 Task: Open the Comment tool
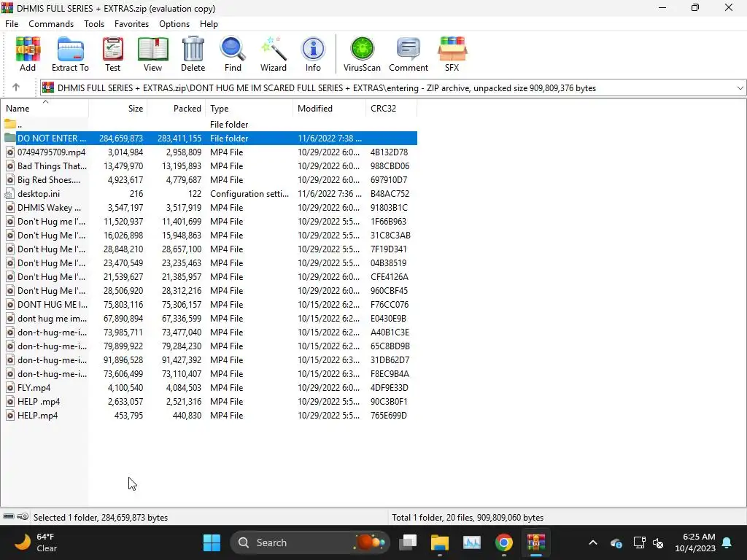tap(409, 54)
